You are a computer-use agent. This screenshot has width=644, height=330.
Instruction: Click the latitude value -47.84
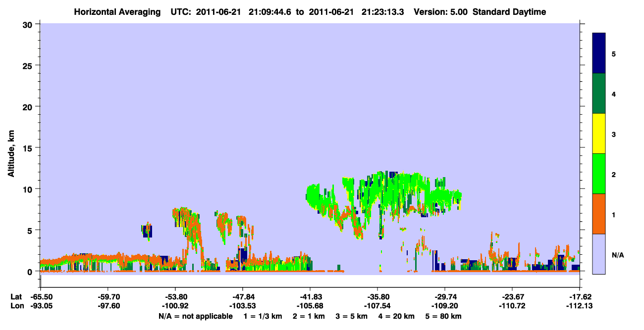click(243, 297)
